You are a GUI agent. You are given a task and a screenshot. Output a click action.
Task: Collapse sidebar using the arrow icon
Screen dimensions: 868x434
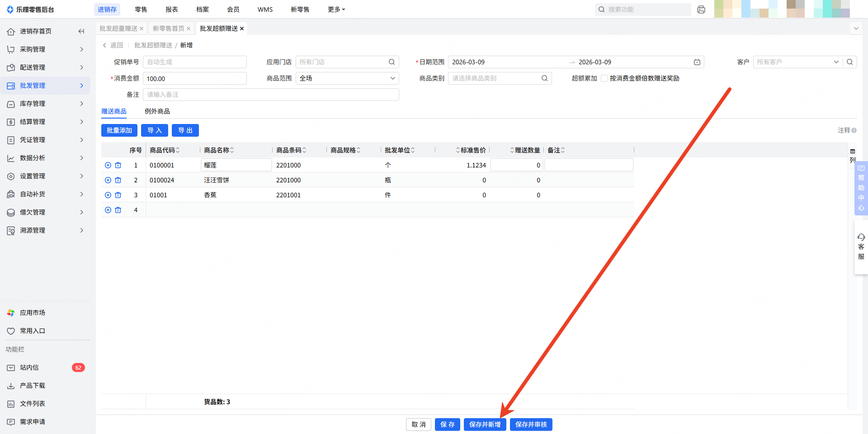81,31
